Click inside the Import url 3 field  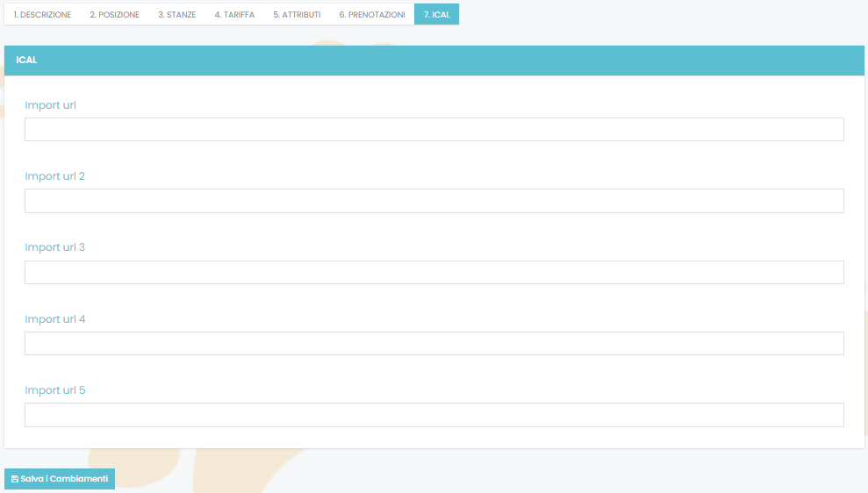pos(434,272)
